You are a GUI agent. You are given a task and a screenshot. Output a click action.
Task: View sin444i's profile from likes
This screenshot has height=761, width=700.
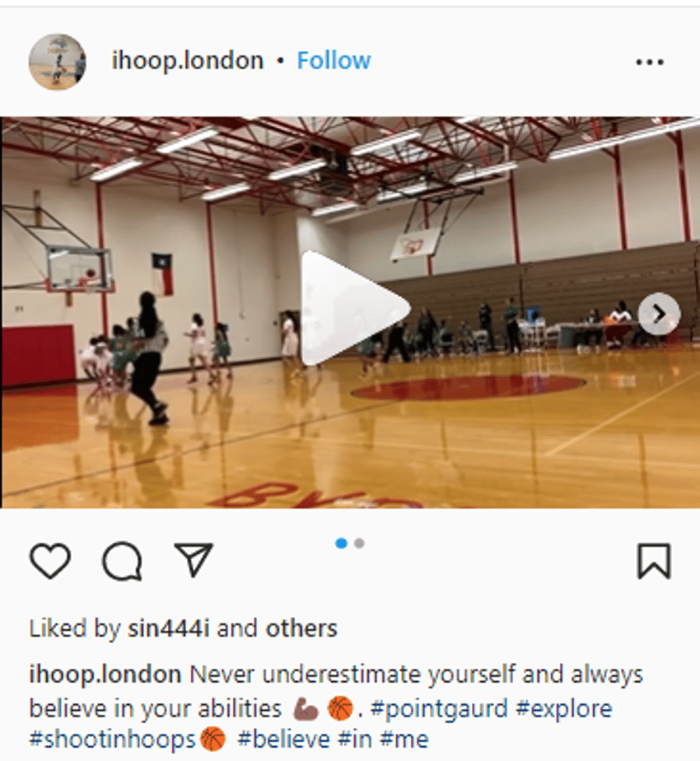click(x=169, y=628)
